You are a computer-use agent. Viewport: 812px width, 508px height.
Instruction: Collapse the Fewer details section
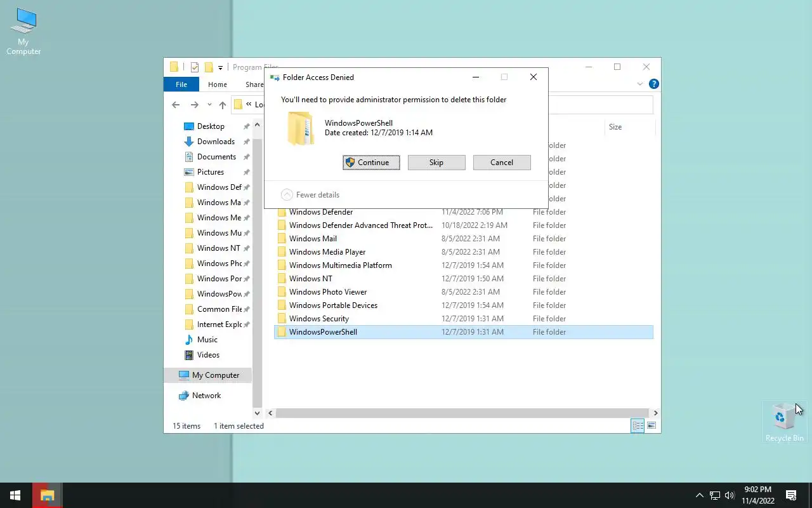coord(310,195)
